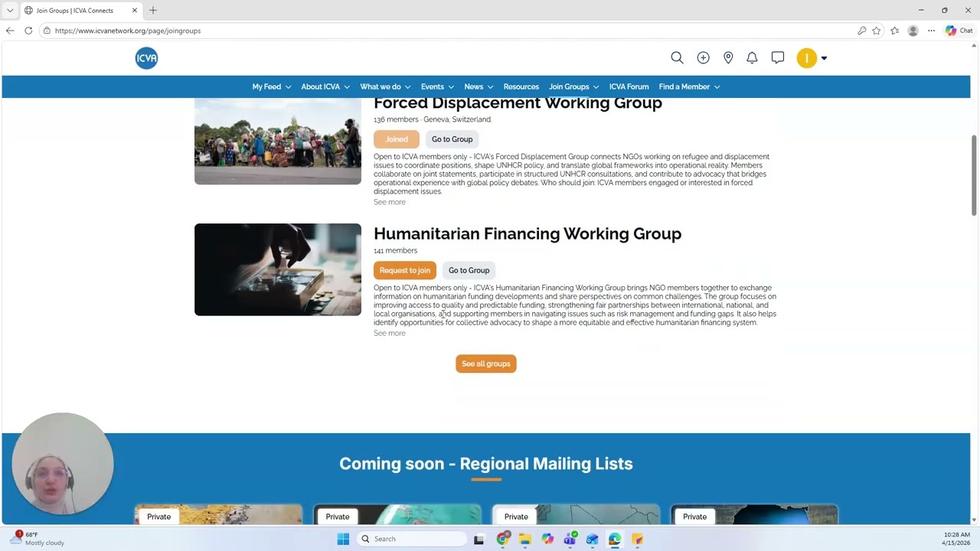Open the Humanitarian Financing Working Group title
This screenshot has width=980, height=551.
tap(528, 233)
